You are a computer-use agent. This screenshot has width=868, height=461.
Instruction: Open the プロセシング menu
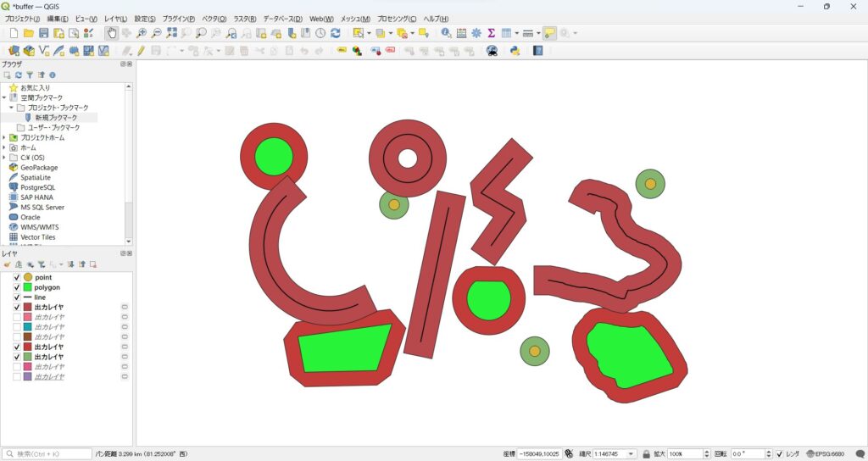[x=396, y=19]
